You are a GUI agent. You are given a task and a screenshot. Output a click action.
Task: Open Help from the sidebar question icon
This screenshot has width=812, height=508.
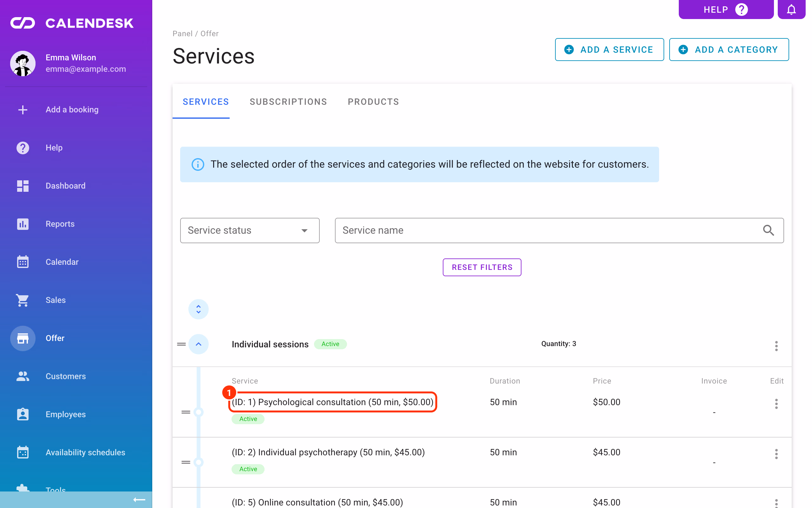click(23, 148)
